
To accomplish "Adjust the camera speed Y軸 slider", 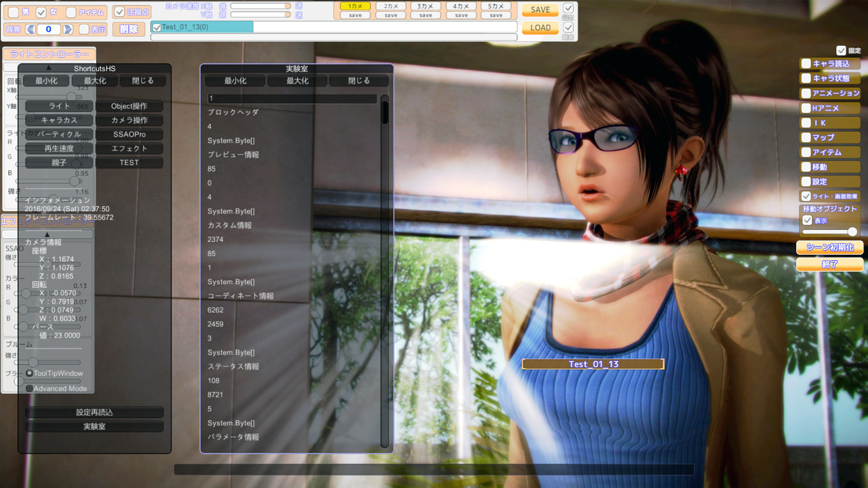I will pyautogui.click(x=261, y=15).
